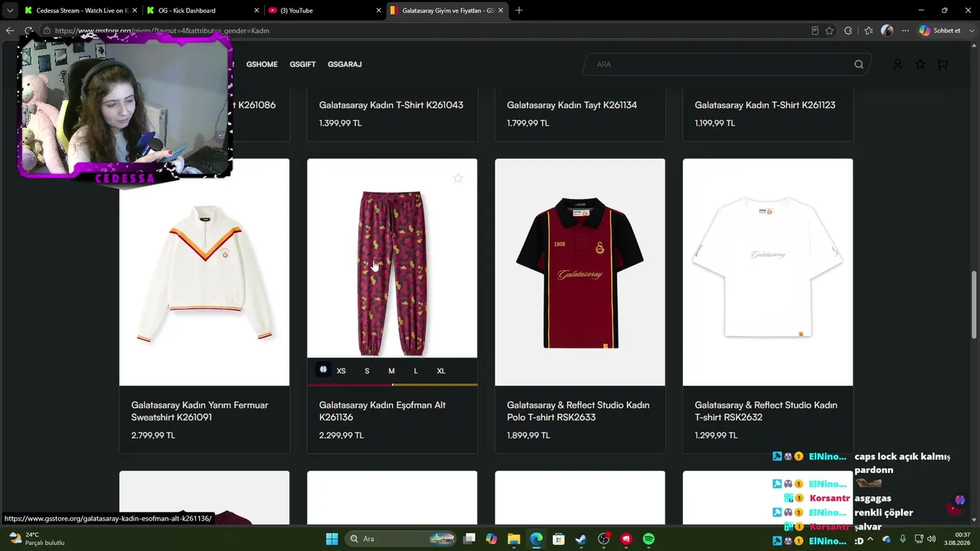The width and height of the screenshot is (980, 551).
Task: Open GSHOME menu item
Action: [x=262, y=64]
